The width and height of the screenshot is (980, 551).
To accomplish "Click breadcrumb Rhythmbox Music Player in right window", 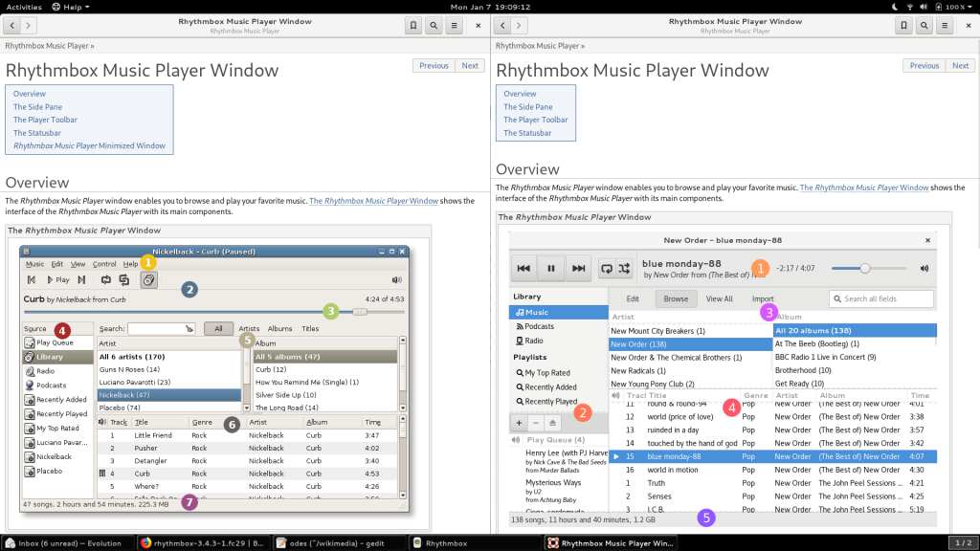I will click(x=538, y=46).
